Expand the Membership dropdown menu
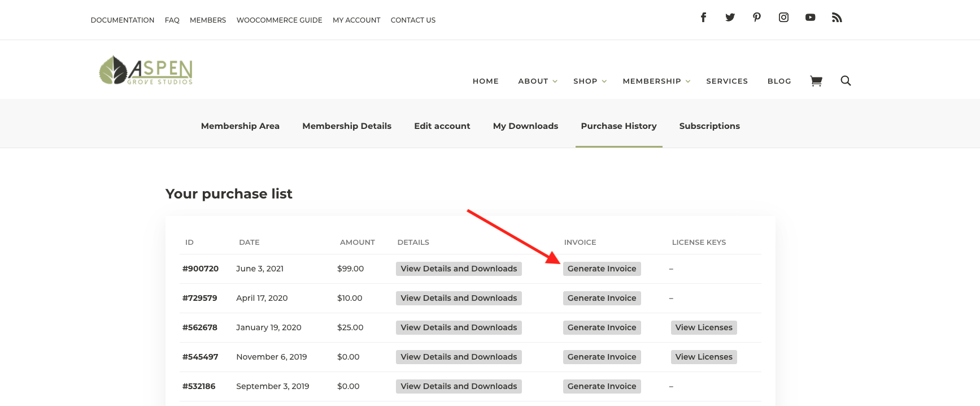 click(x=656, y=81)
